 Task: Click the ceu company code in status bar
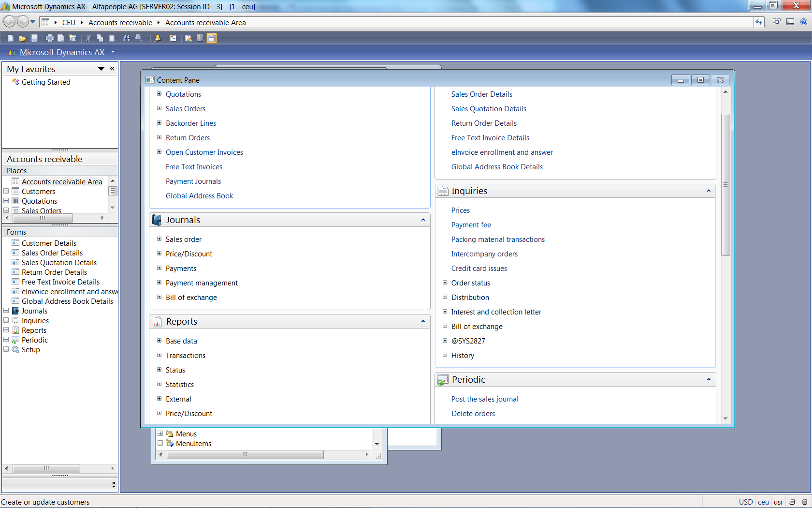tap(763, 502)
